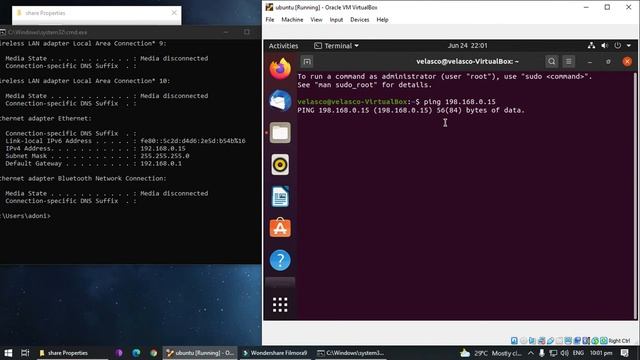Screen dimensions: 640x360
Task: Open LibreOffice Writer from the dock
Action: pos(280,196)
